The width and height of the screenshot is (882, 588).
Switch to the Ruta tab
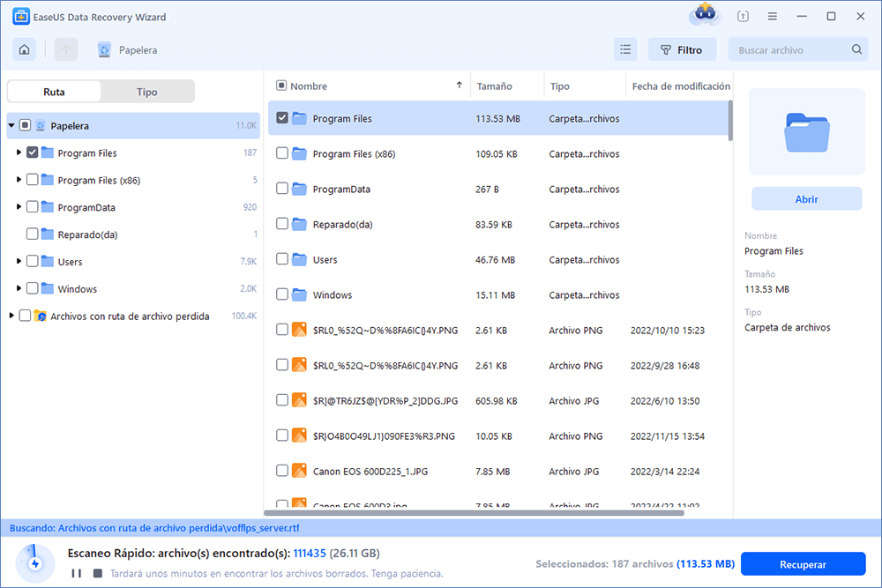54,92
